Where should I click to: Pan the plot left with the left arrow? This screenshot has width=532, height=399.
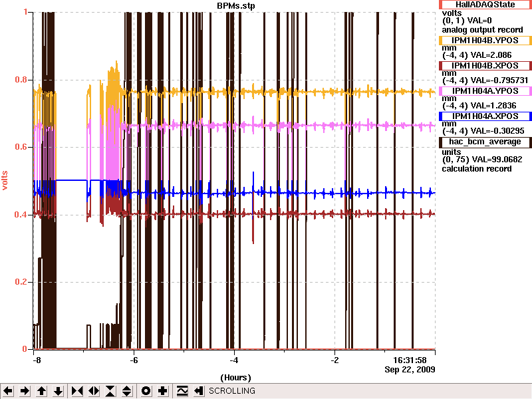point(8,391)
